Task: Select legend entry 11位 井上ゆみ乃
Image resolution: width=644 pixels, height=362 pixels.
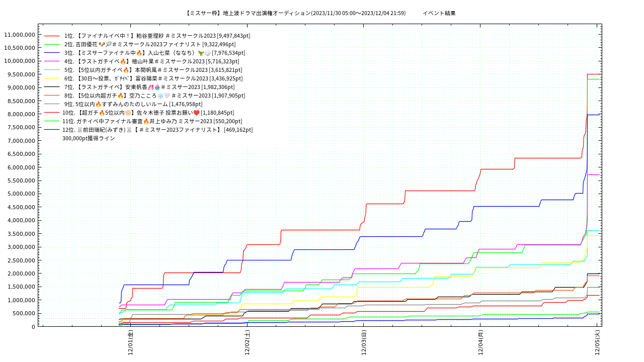Action: [152, 121]
